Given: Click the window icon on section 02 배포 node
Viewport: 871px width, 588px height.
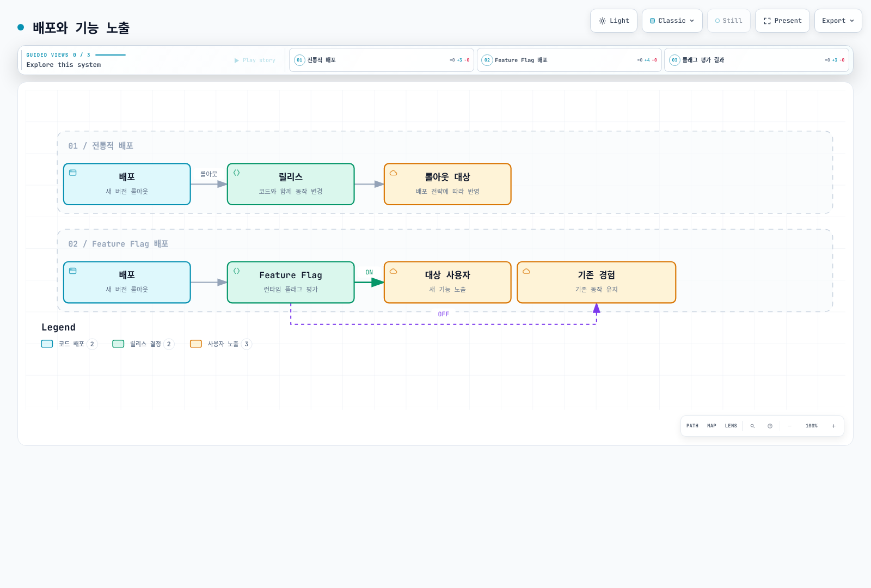Looking at the screenshot, I should click(73, 271).
